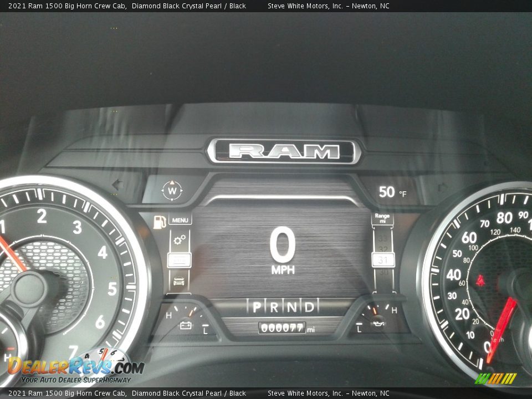
Task: Open the MENU item in cluster
Action: [x=180, y=220]
